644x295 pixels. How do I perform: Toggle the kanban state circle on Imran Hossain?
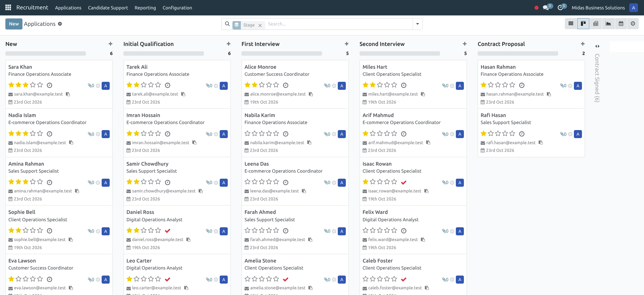click(x=216, y=134)
